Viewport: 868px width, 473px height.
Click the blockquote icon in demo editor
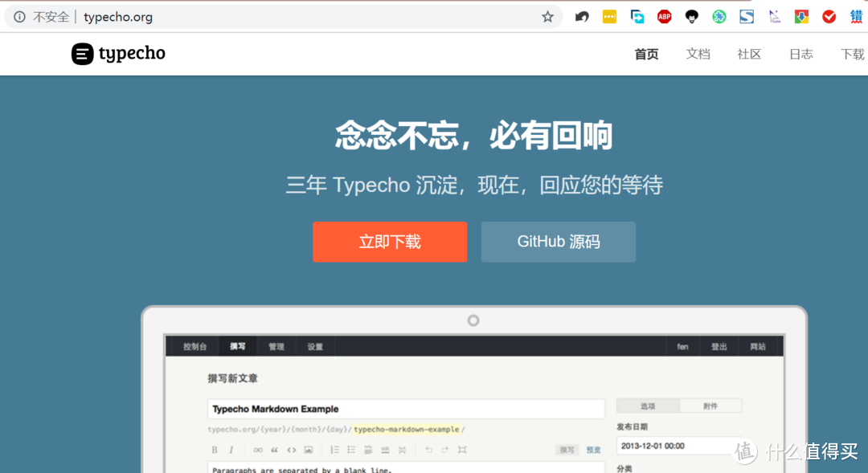(x=275, y=450)
